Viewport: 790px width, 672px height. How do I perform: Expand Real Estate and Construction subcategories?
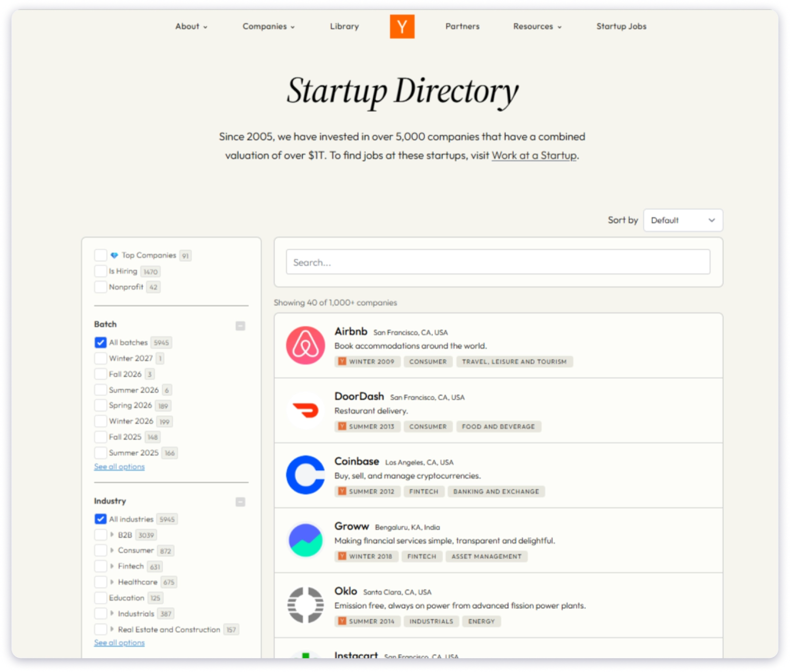[112, 629]
